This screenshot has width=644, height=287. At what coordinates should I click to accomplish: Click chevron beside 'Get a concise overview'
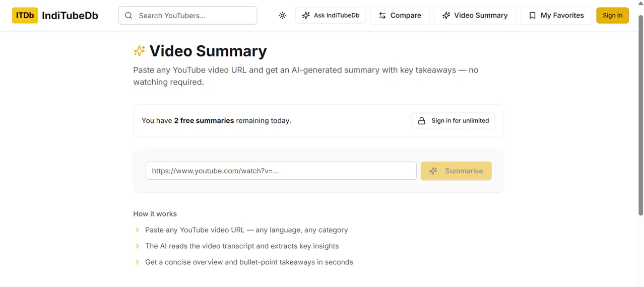tap(137, 262)
